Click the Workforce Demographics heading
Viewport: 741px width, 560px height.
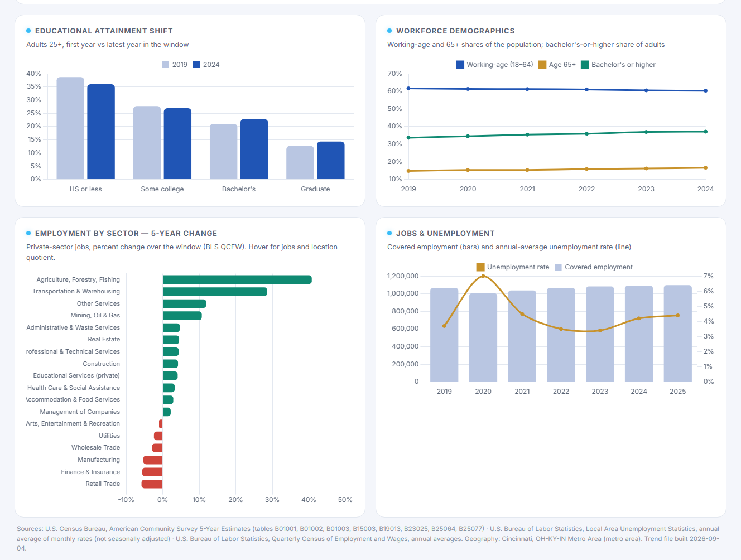click(455, 31)
